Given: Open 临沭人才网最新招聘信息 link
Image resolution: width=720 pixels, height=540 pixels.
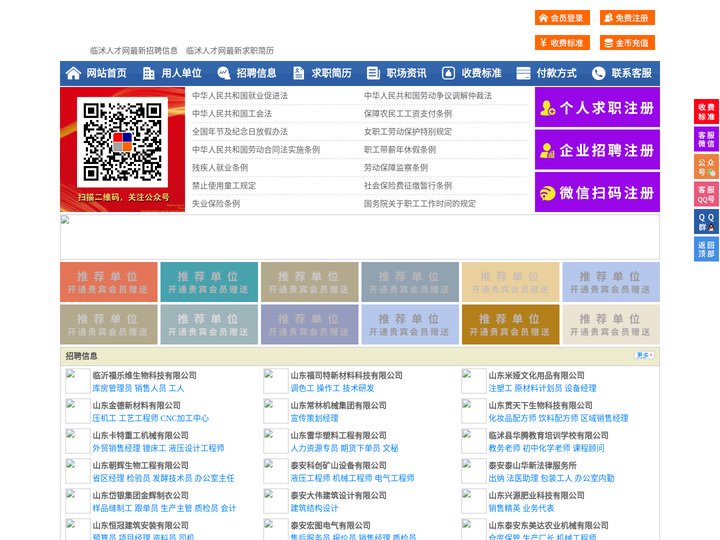Looking at the screenshot, I should 134,51.
